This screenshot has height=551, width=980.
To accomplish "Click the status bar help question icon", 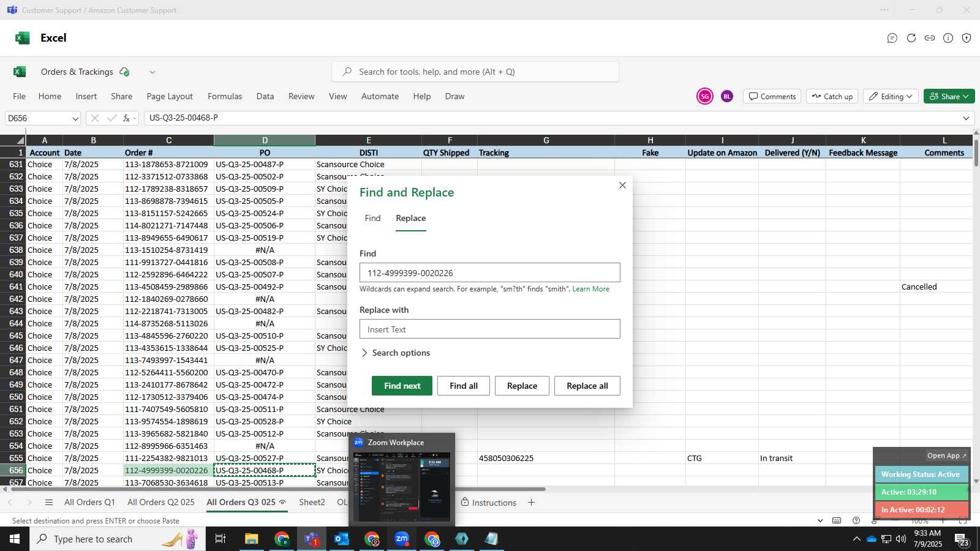I will point(856,520).
